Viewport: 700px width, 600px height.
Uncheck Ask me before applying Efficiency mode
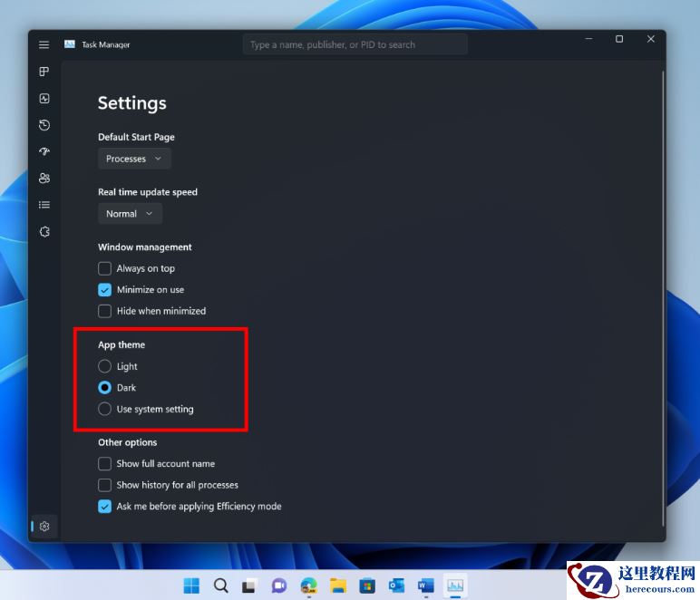pos(104,507)
